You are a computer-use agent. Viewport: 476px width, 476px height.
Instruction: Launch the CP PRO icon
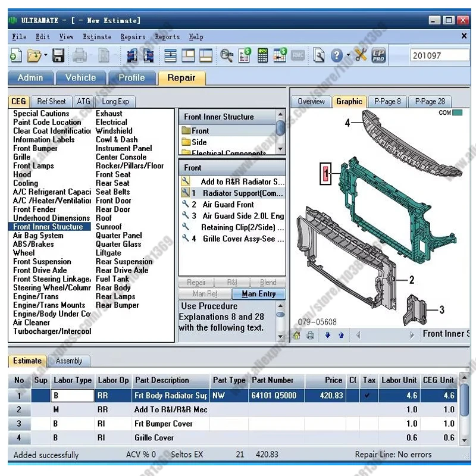[378, 55]
